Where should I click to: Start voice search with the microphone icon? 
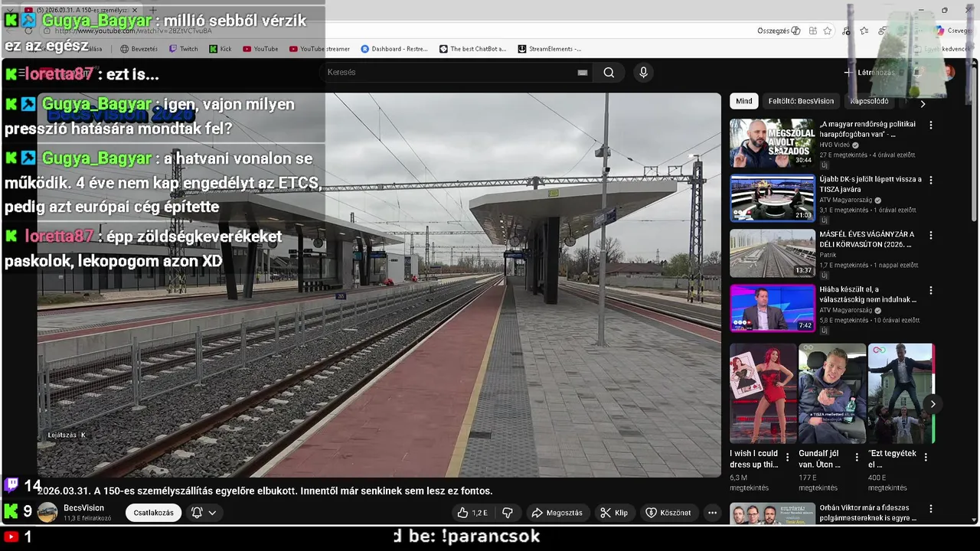pyautogui.click(x=643, y=72)
